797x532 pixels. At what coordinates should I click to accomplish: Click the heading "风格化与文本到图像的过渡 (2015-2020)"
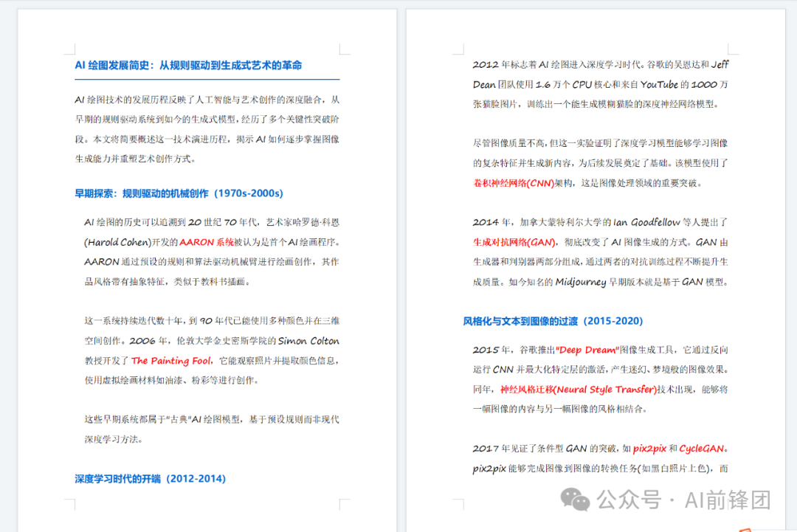click(553, 321)
